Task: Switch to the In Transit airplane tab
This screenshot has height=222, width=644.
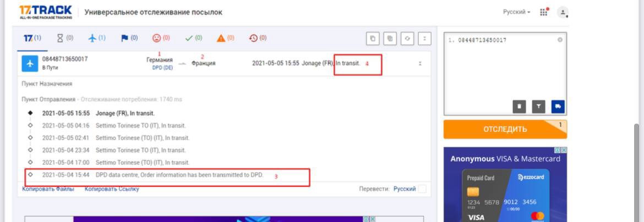Action: (96, 38)
